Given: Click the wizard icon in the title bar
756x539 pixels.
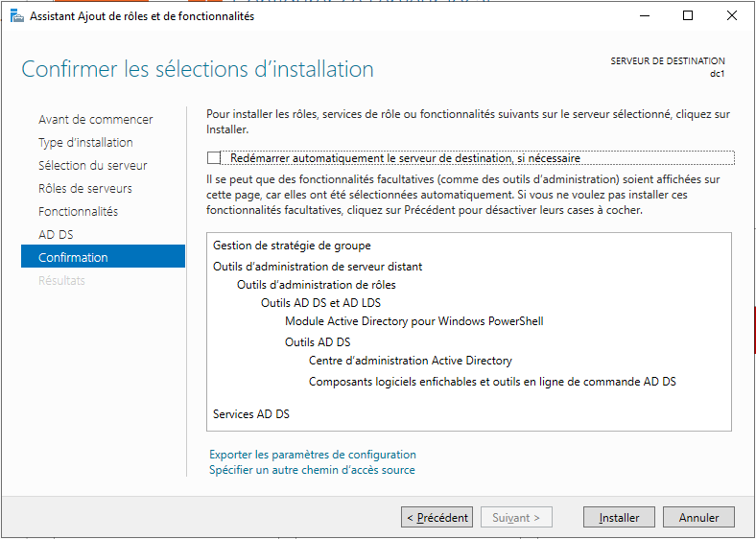Looking at the screenshot, I should pos(13,16).
